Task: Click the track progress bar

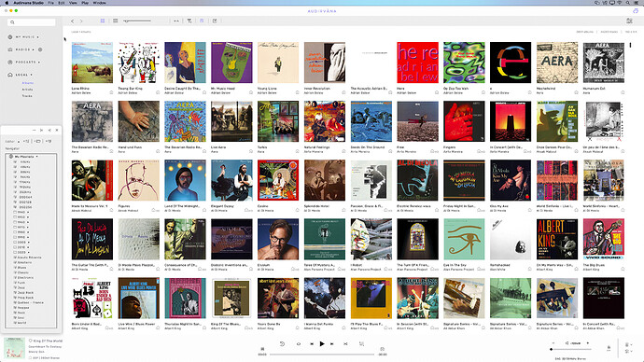Action: tap(322, 355)
